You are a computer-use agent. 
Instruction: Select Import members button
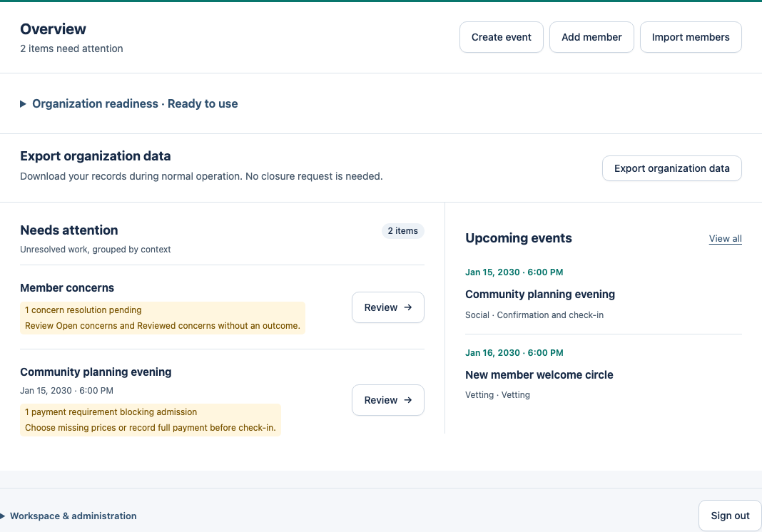coord(691,37)
